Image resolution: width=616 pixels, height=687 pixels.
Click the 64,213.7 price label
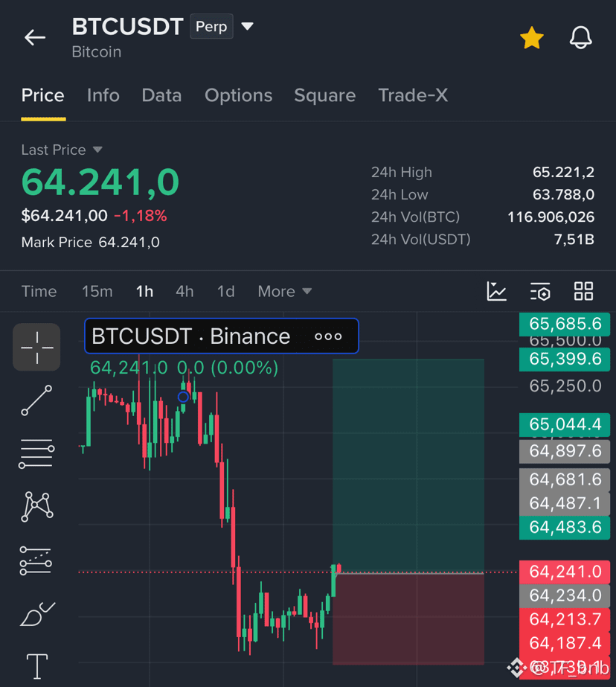coord(565,619)
